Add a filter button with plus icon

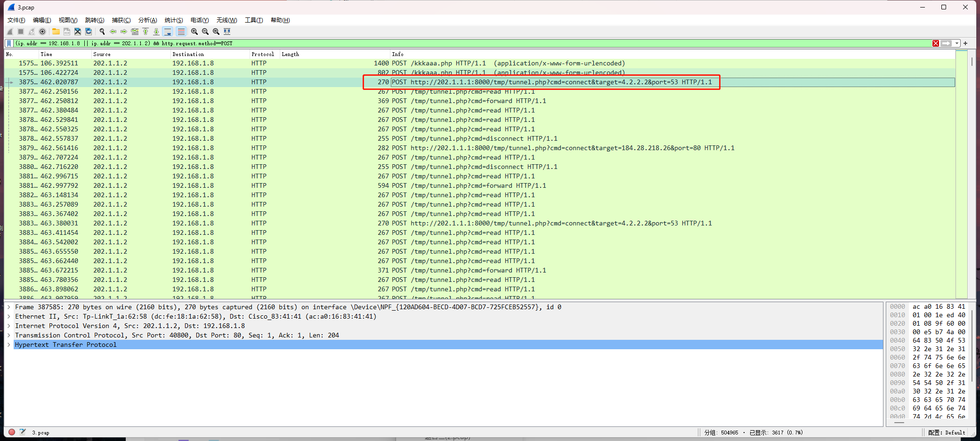click(965, 43)
